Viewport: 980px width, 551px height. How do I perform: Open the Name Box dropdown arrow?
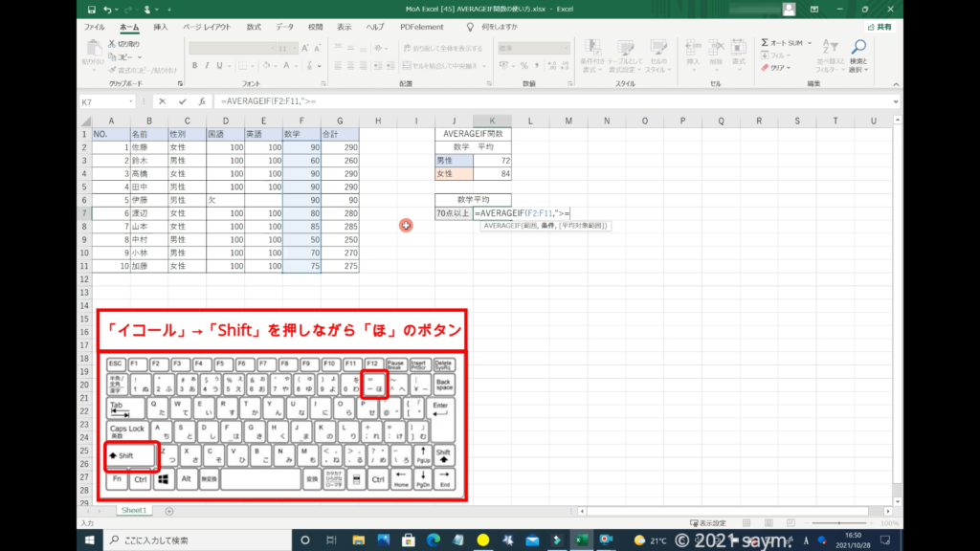(131, 101)
